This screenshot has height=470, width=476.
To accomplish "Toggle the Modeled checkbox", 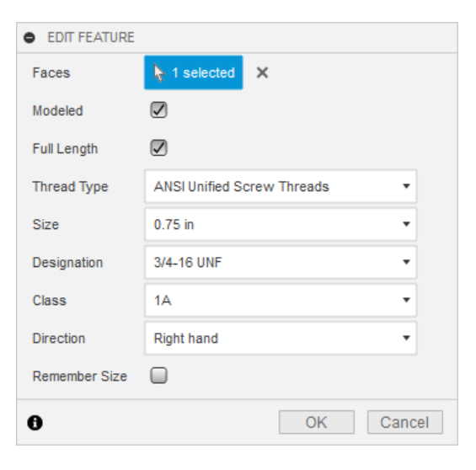I will [x=158, y=109].
